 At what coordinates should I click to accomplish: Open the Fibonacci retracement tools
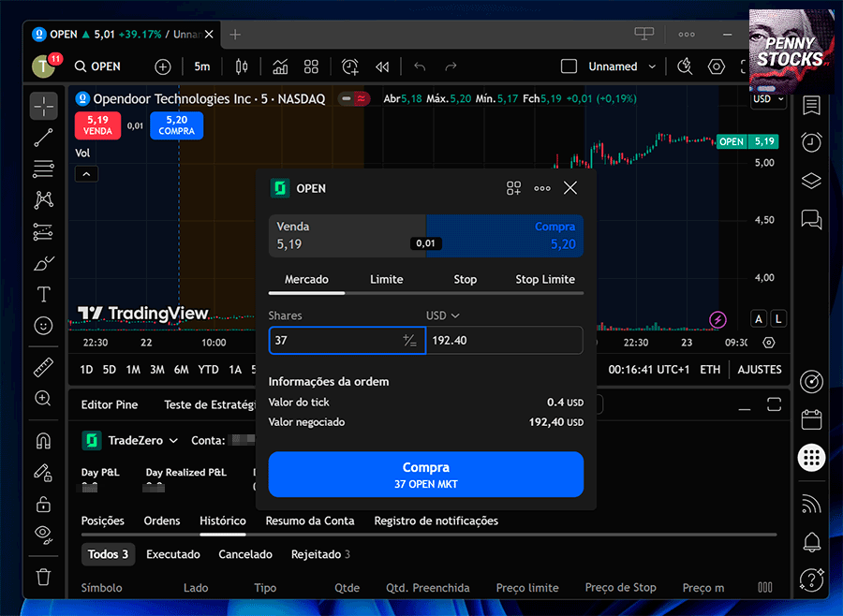click(x=43, y=169)
